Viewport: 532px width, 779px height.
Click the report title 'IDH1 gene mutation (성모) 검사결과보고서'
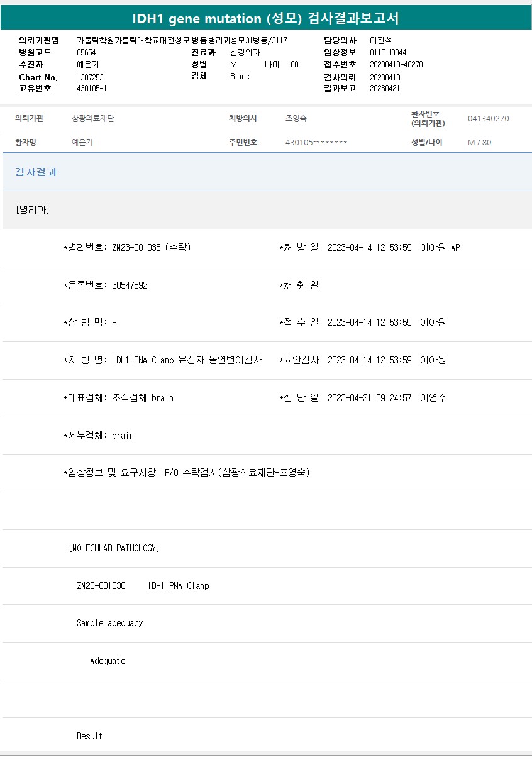pyautogui.click(x=265, y=18)
